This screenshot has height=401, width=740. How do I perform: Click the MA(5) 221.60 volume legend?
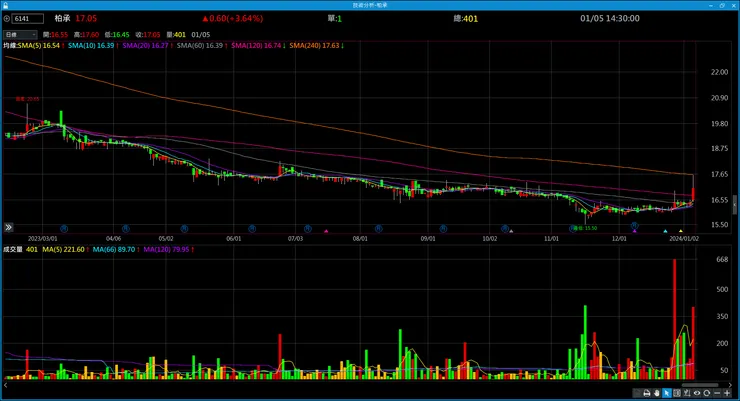(66, 250)
